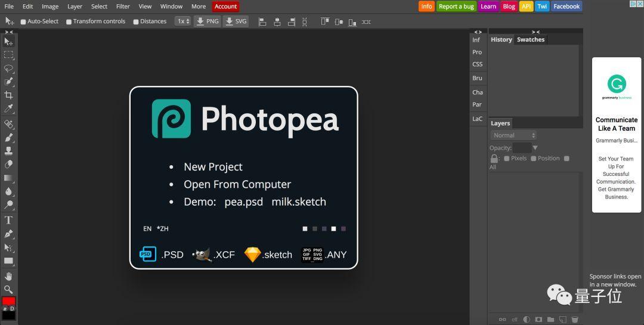Click the align left edges icon

point(262,22)
